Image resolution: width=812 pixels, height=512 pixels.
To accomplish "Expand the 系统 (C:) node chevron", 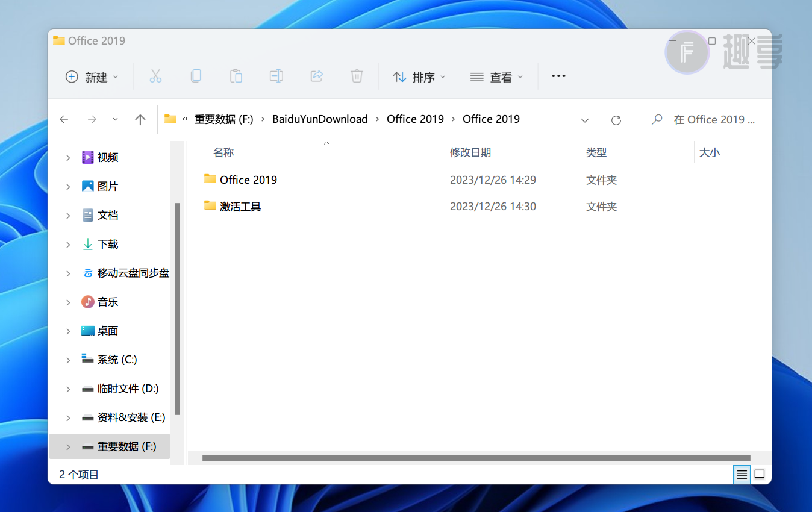I will pos(68,360).
